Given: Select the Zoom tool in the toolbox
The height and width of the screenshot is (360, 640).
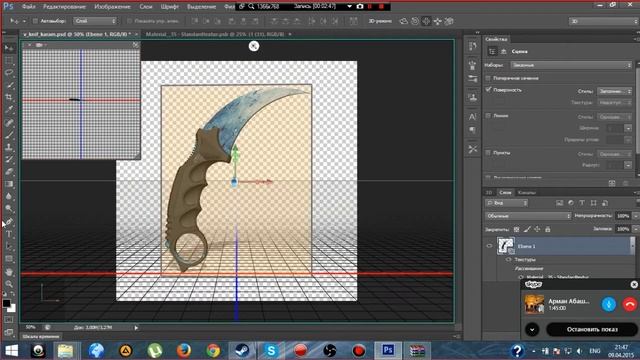Looking at the screenshot, I should [9, 284].
